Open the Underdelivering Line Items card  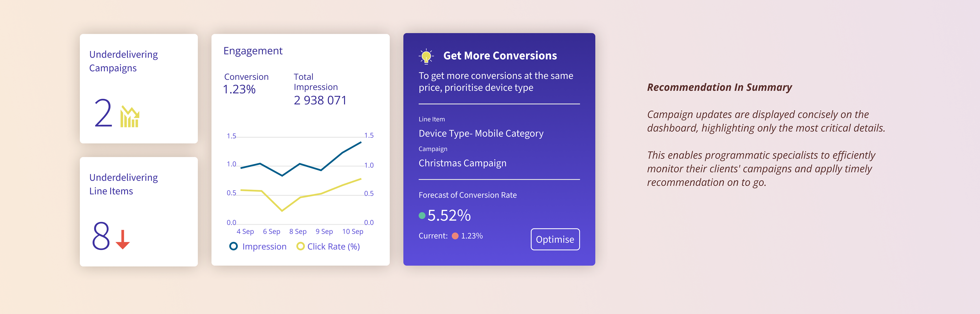tap(139, 212)
